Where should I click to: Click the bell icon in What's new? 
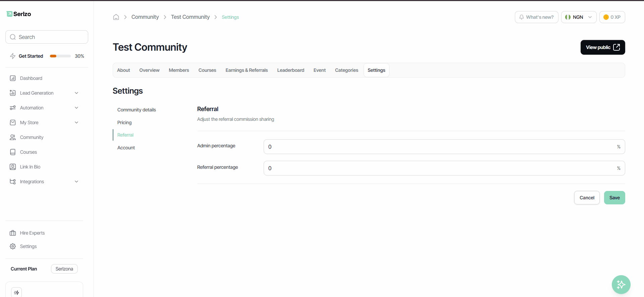point(522,17)
